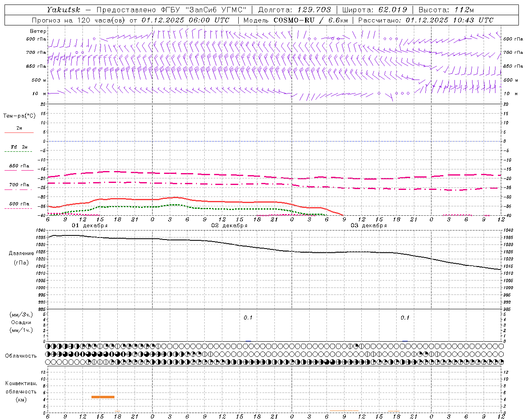Click the '2м' temperature legend entry
Screen dimensions: 525x420
(19, 128)
